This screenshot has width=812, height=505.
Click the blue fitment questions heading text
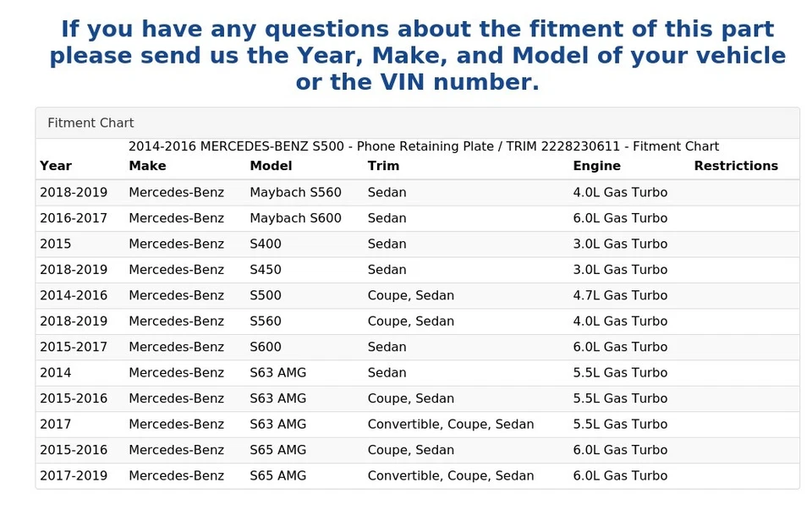[417, 56]
